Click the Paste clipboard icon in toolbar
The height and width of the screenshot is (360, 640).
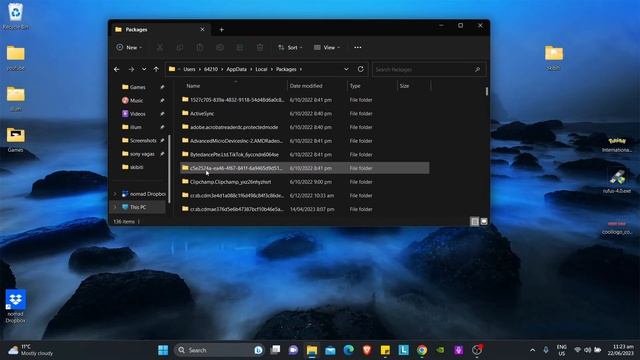click(200, 48)
